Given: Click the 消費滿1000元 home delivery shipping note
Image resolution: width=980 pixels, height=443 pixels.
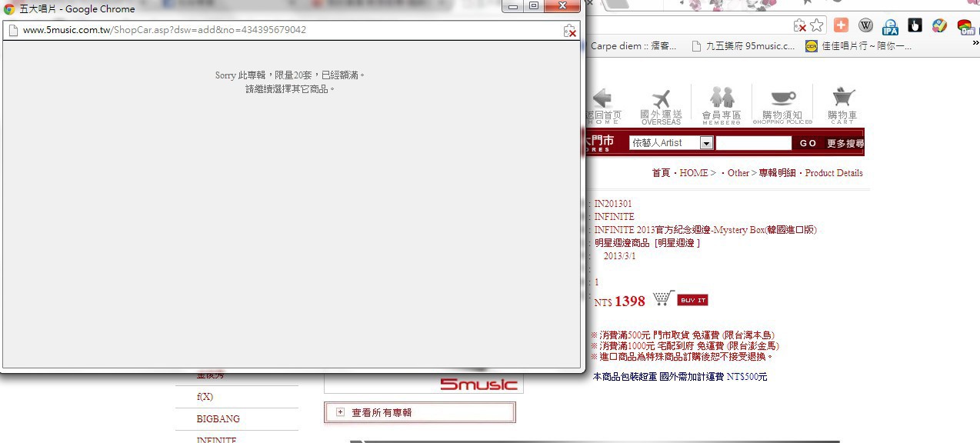Looking at the screenshot, I should pos(685,346).
